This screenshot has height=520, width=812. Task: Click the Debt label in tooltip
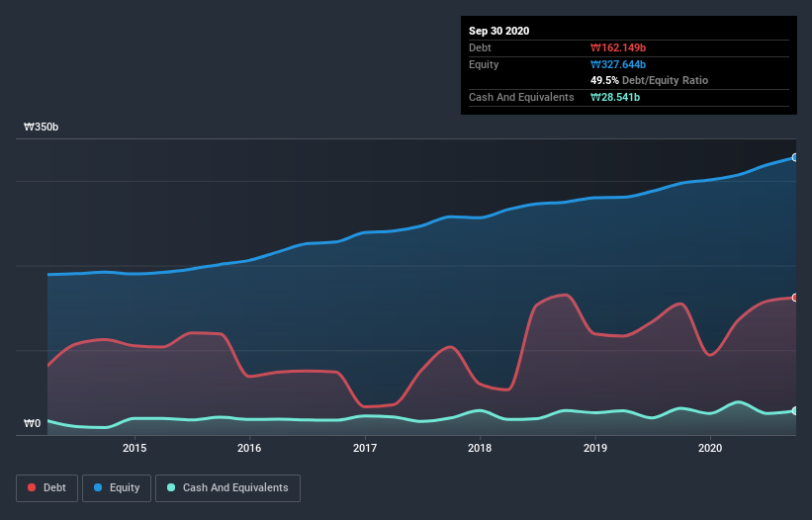click(x=480, y=47)
